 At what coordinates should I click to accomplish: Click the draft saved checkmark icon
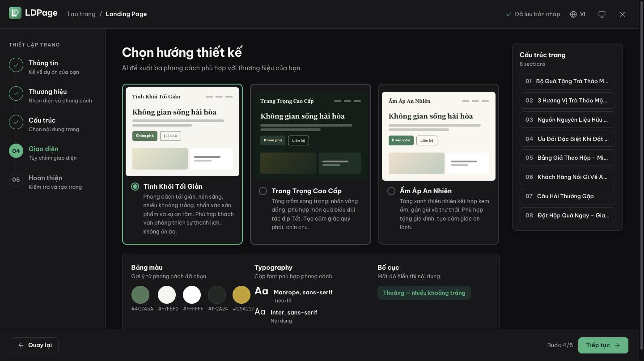[508, 14]
